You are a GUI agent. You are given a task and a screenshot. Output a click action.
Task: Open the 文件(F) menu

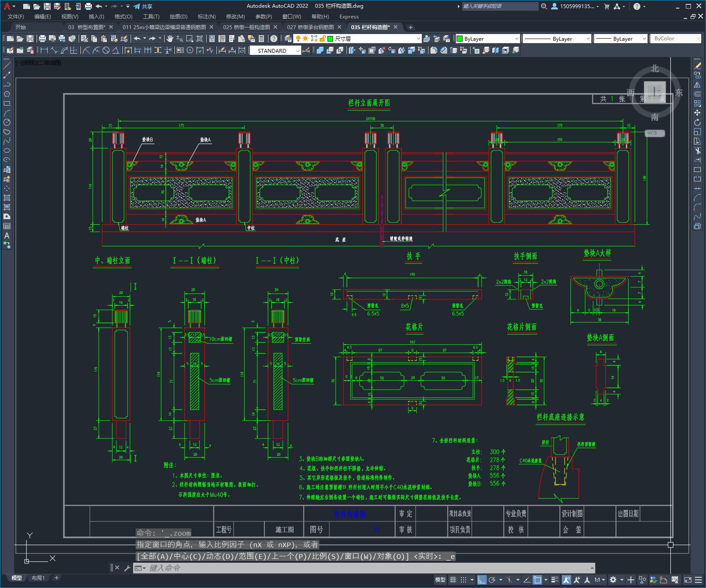click(x=16, y=16)
